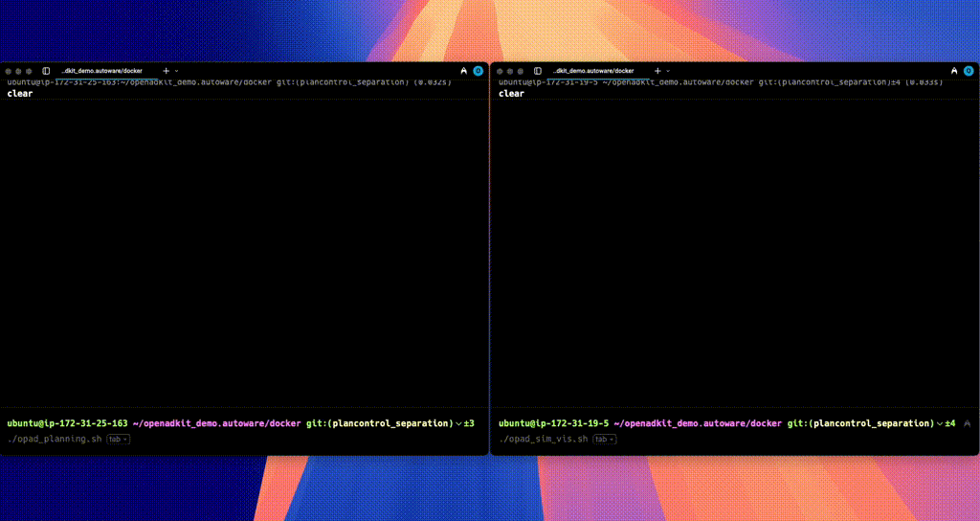Click the ±4 changes indicator in right prompt

click(x=950, y=424)
